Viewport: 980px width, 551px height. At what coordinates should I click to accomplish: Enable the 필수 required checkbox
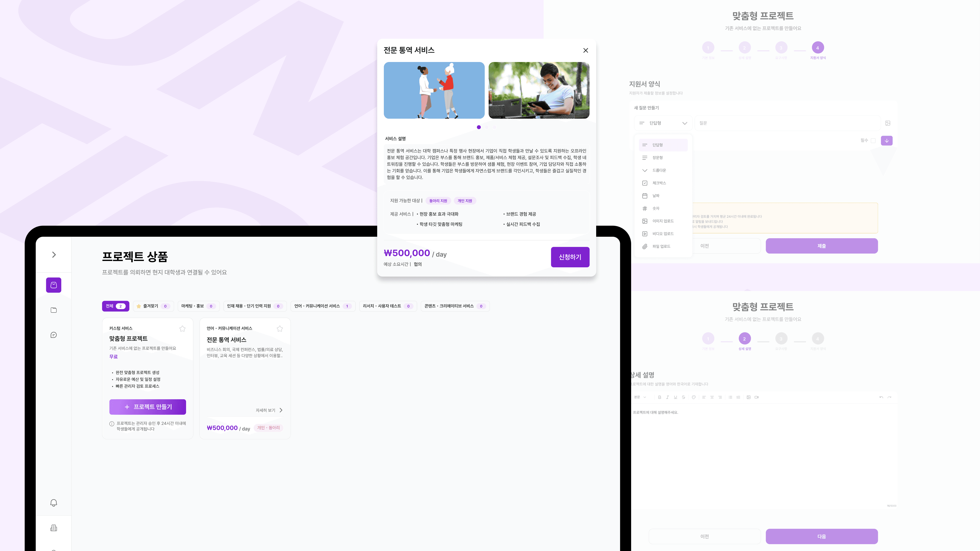(x=874, y=140)
